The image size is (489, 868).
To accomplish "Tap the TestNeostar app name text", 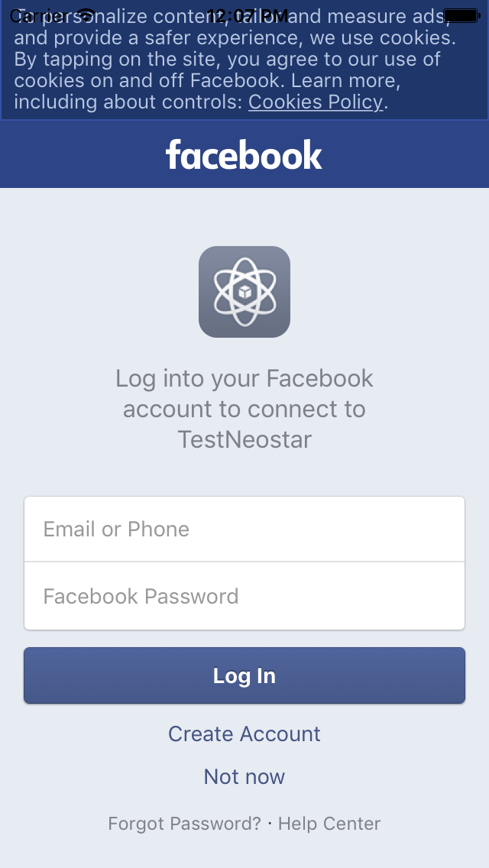I will pos(244,439).
